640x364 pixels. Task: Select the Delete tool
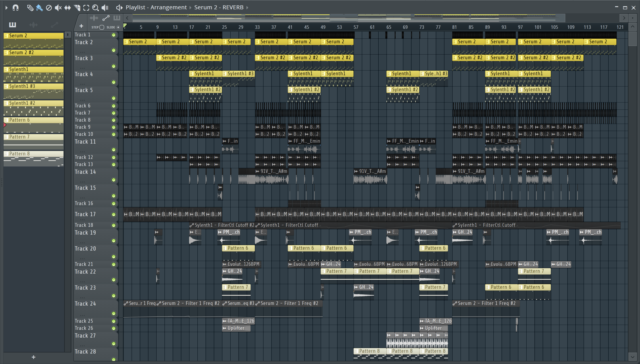[49, 8]
